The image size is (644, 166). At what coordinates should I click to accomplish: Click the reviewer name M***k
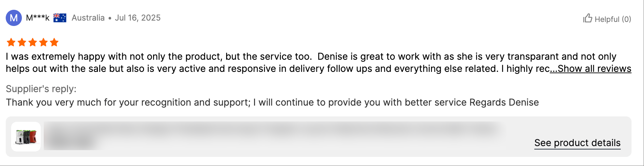(x=38, y=18)
